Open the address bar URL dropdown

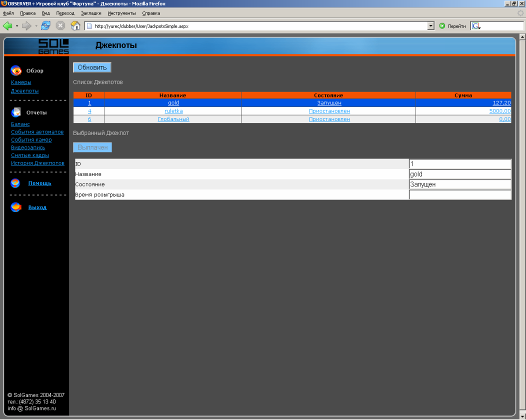(x=431, y=26)
